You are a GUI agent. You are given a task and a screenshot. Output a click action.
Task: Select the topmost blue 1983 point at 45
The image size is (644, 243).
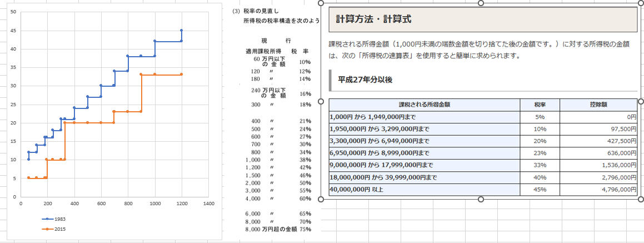(182, 31)
